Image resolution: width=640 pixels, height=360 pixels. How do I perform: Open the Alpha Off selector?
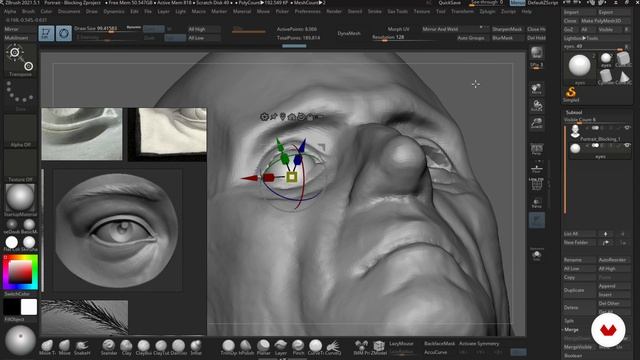click(20, 131)
